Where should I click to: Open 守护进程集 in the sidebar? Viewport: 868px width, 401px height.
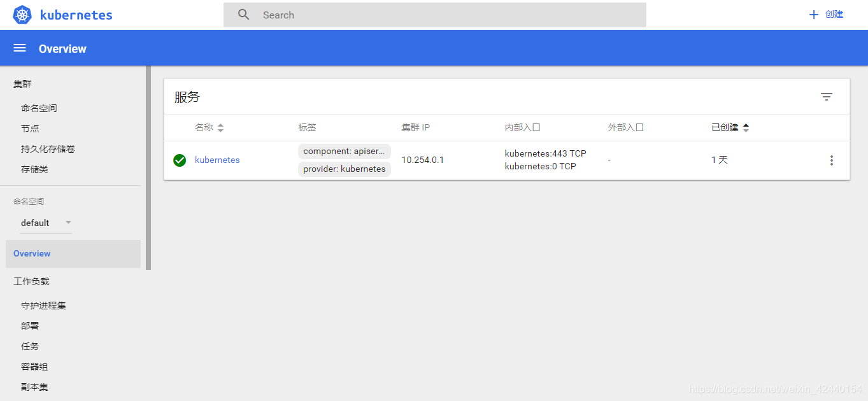(x=43, y=306)
